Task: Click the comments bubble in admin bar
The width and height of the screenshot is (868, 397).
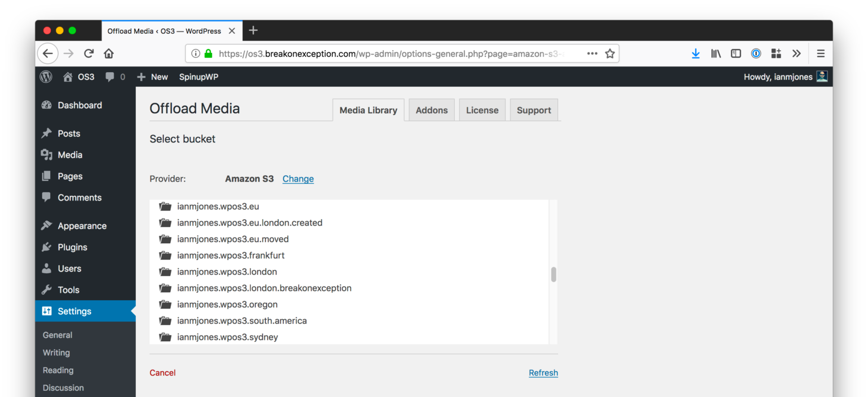Action: 110,77
